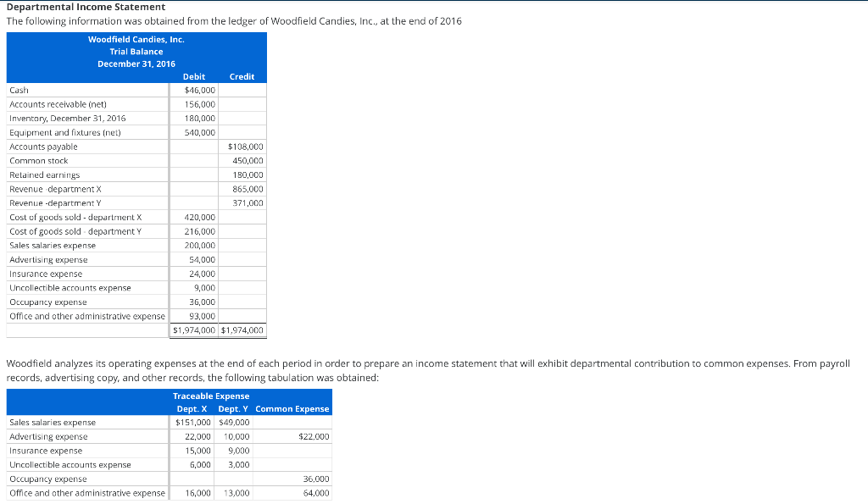Click the 371,000 credit cell
The image size is (868, 504).
tap(248, 203)
